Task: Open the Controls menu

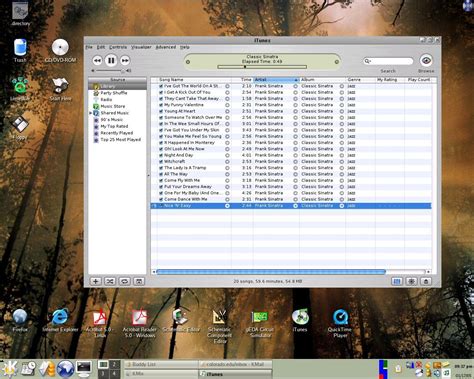Action: (x=118, y=47)
